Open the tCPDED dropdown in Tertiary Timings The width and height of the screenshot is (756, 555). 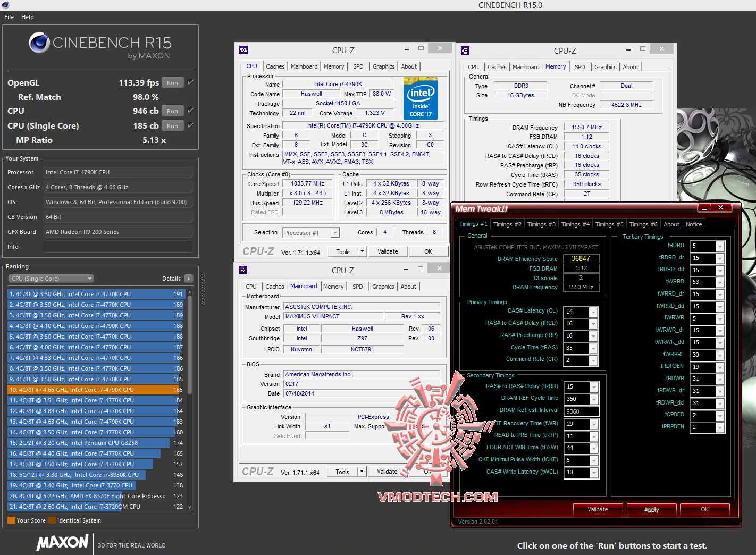pos(720,416)
